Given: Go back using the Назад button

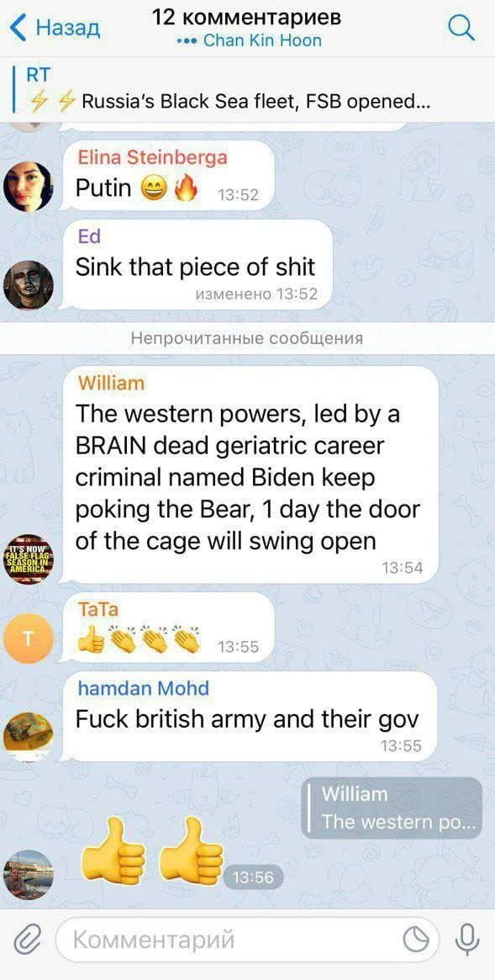Looking at the screenshot, I should (x=55, y=28).
